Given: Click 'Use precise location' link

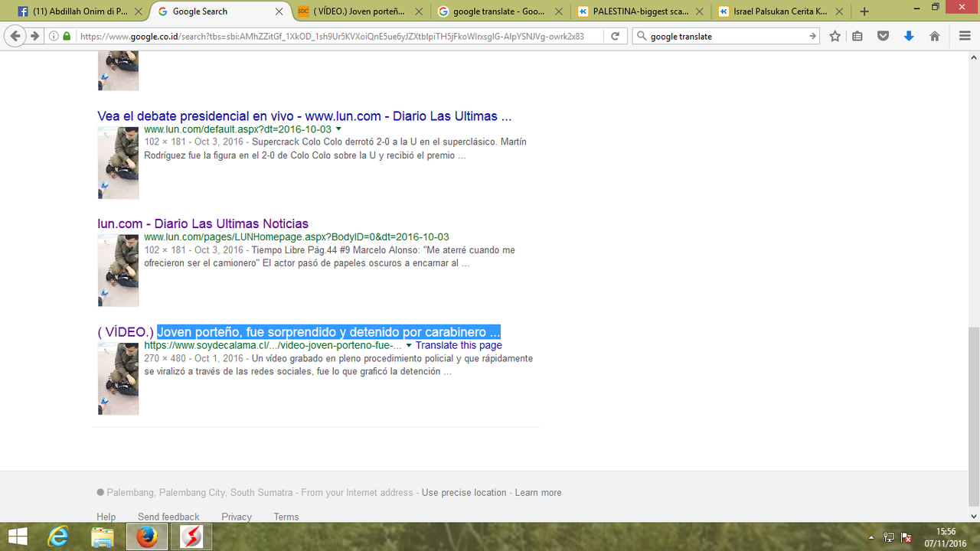Looking at the screenshot, I should (463, 493).
